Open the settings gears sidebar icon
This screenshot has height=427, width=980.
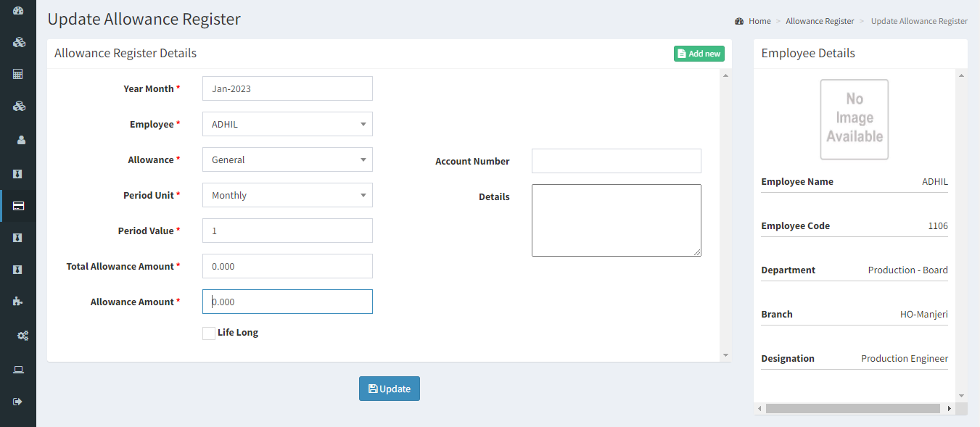point(22,336)
